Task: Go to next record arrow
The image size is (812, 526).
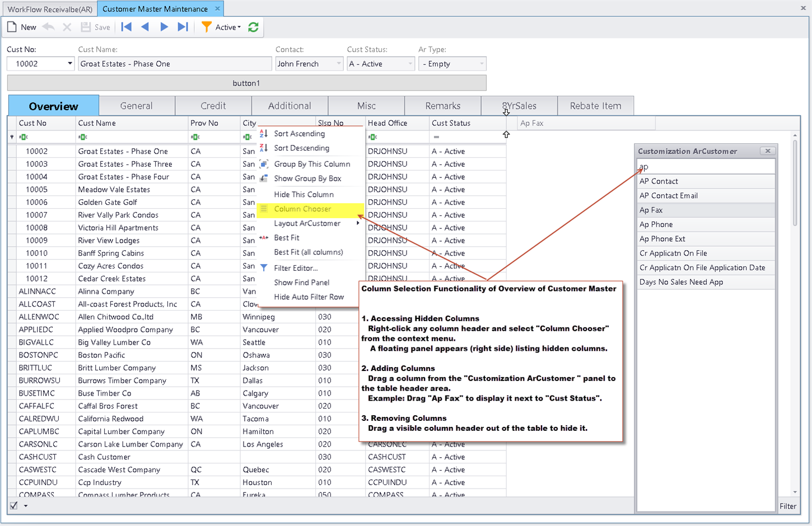Action: (x=164, y=27)
